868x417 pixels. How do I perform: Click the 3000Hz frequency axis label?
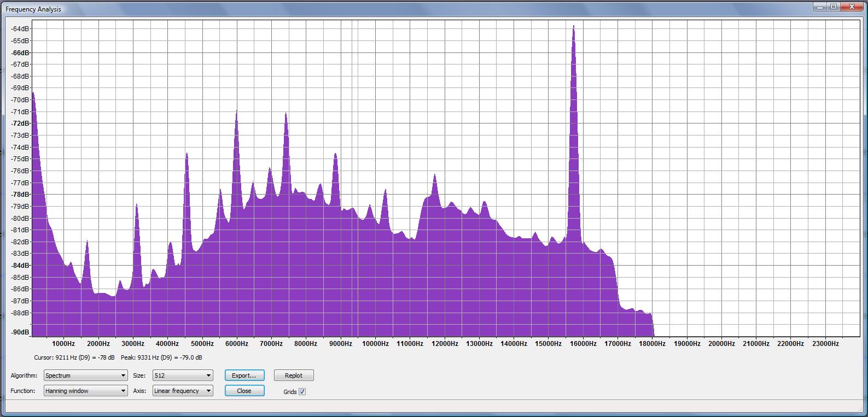click(133, 344)
